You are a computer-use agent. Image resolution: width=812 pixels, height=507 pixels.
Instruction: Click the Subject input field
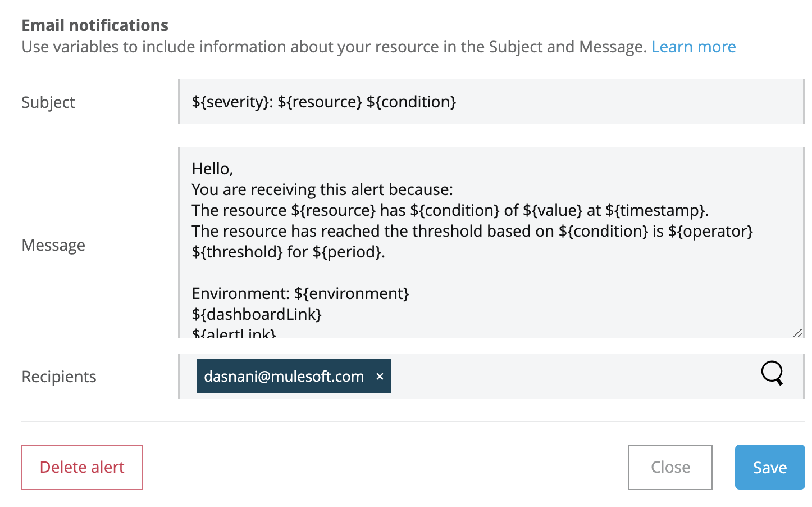point(491,102)
